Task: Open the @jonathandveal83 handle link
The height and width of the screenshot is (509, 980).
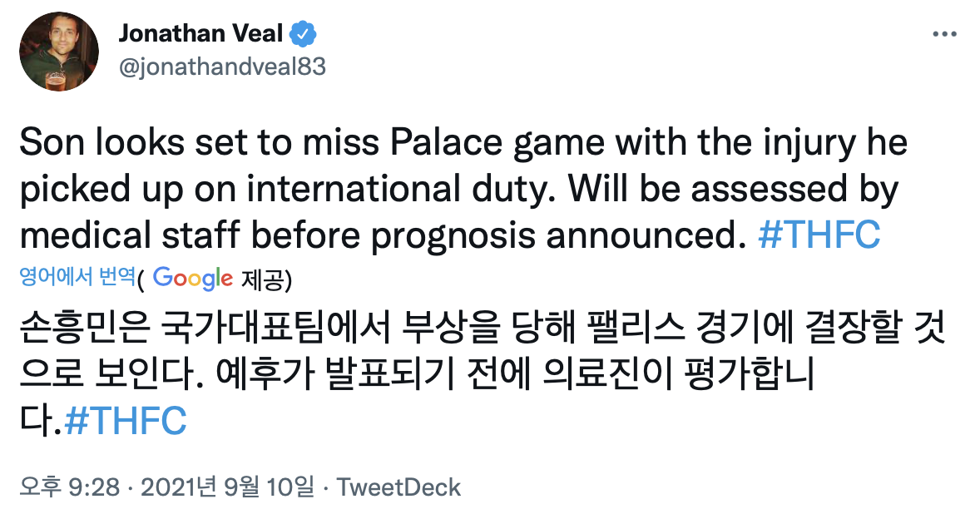Action: (222, 67)
